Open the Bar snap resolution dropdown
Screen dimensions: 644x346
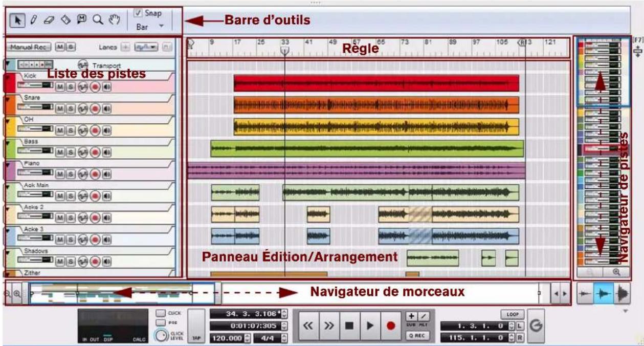click(x=162, y=26)
